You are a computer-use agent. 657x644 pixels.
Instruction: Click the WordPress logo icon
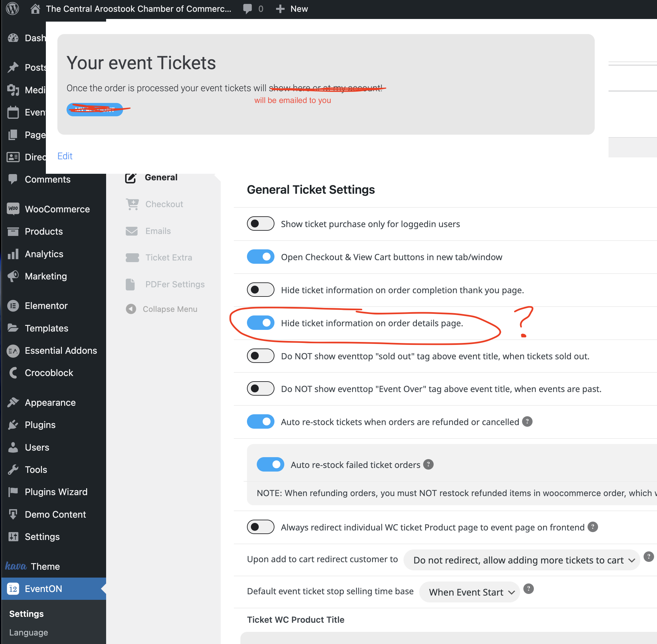tap(12, 9)
